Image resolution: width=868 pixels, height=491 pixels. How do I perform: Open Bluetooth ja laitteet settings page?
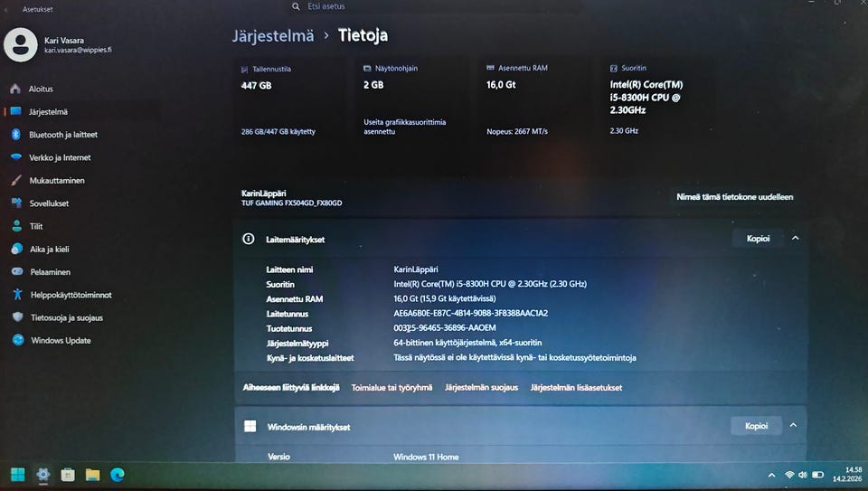[63, 135]
